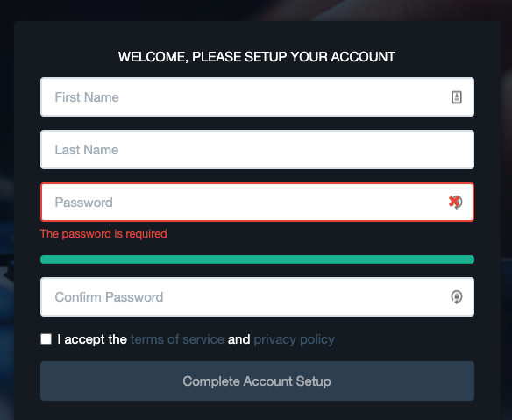
Task: Focus the red-outlined Password field
Action: pyautogui.click(x=257, y=203)
